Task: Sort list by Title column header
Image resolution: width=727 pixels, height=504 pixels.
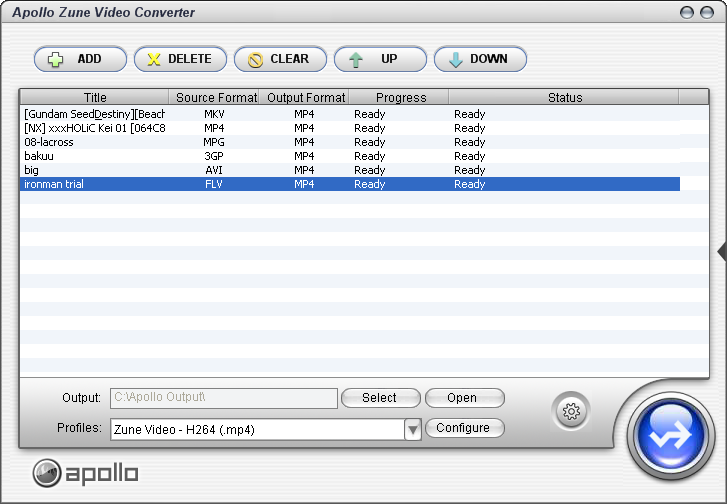Action: (x=95, y=98)
